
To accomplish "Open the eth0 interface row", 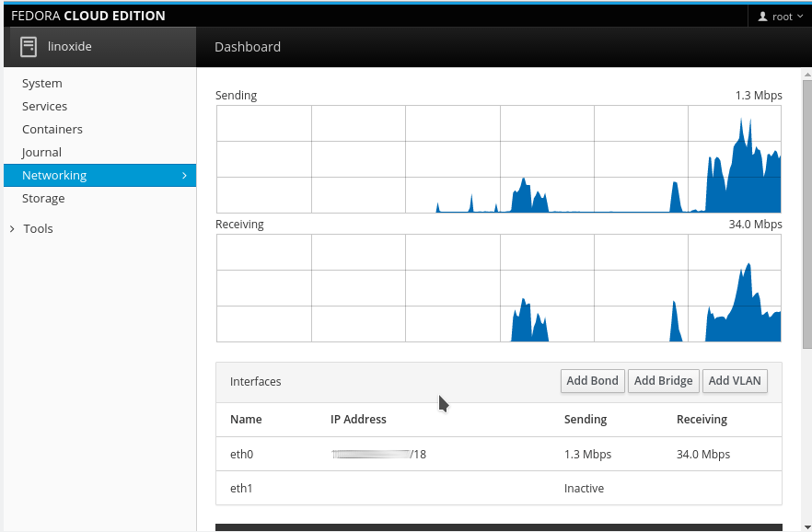I will point(499,454).
